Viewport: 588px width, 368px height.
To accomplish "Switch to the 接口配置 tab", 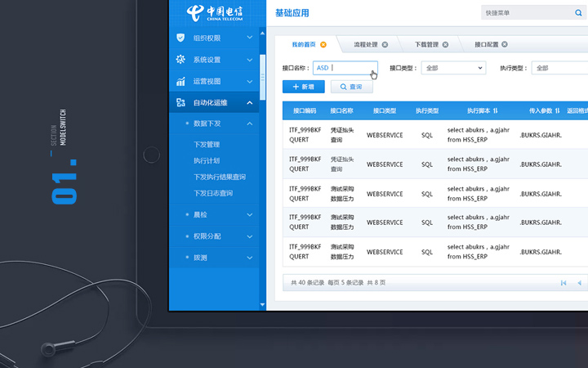I will [x=486, y=45].
